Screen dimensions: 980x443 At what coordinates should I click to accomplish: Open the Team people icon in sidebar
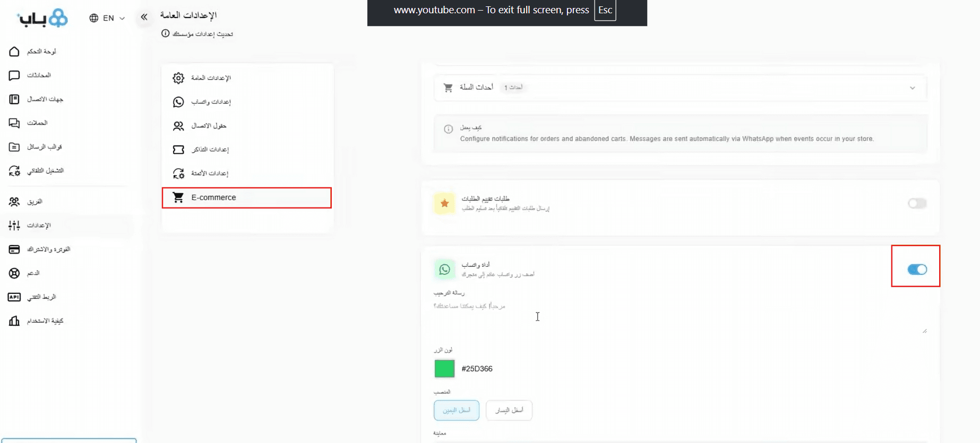(14, 202)
